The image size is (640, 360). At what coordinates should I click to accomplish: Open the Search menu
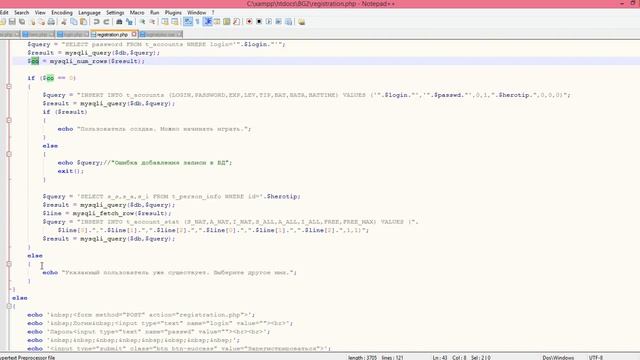[21, 13]
